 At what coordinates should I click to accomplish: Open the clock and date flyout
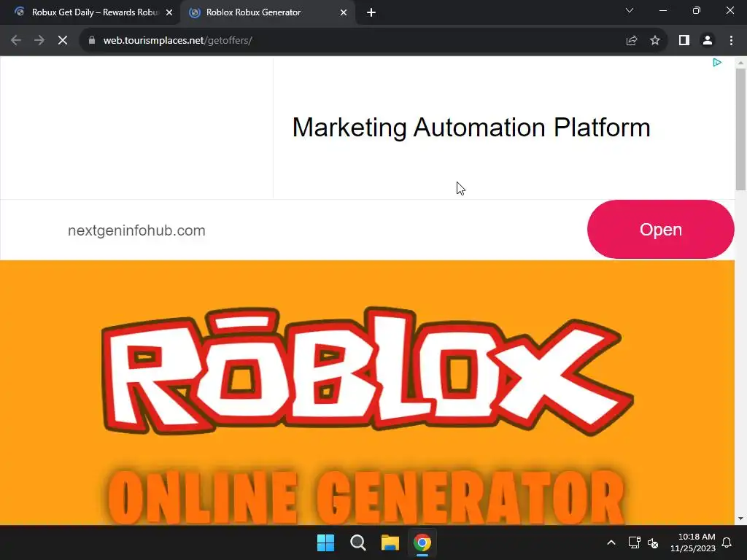[x=693, y=542]
